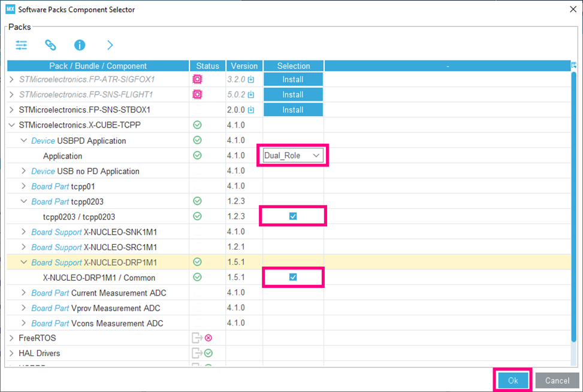Confirm with the Ok button
The image size is (583, 392).
click(513, 381)
